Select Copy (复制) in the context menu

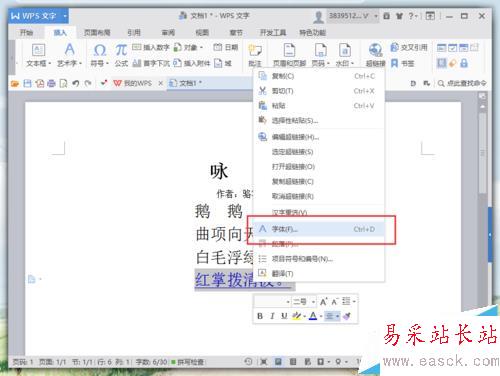[319, 76]
